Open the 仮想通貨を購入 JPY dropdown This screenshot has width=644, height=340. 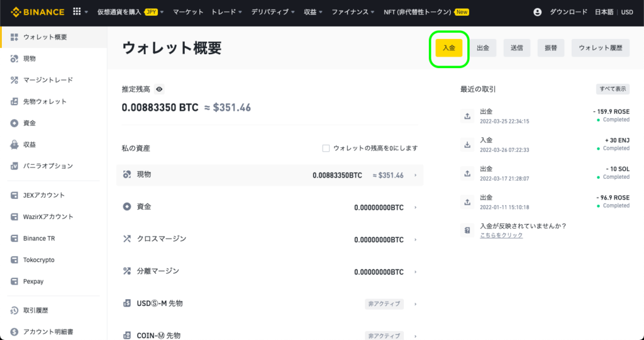coord(131,12)
